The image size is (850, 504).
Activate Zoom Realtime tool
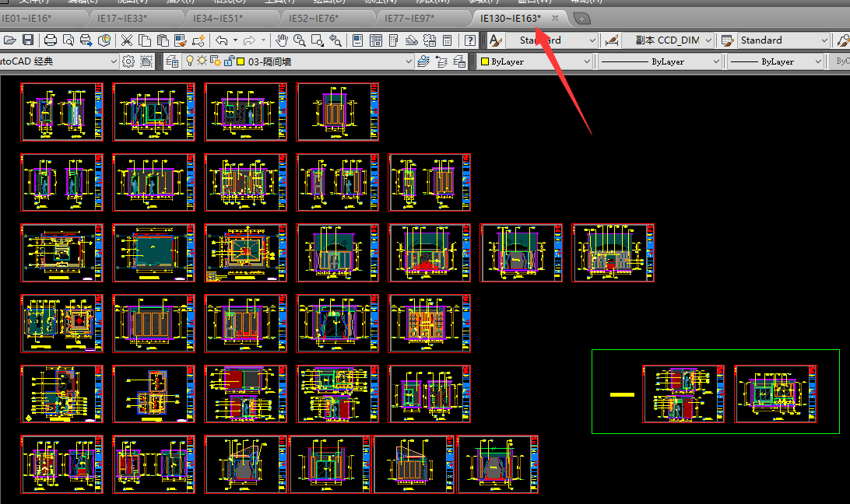299,40
